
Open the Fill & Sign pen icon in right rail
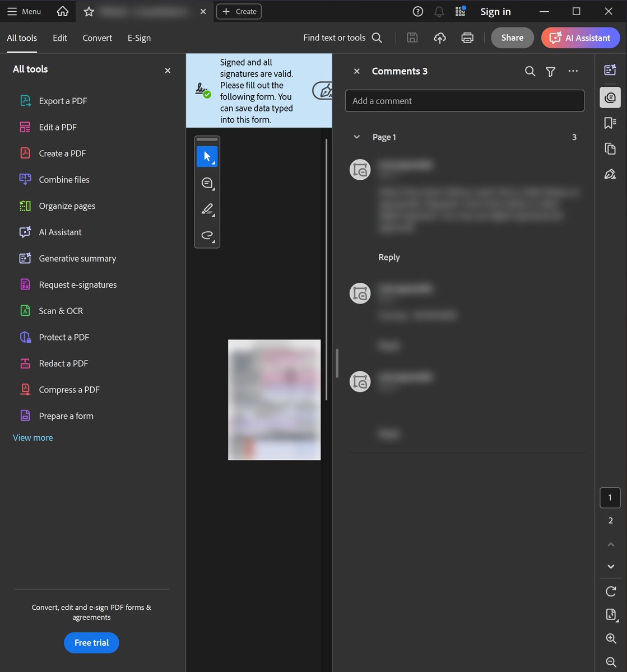click(x=610, y=174)
